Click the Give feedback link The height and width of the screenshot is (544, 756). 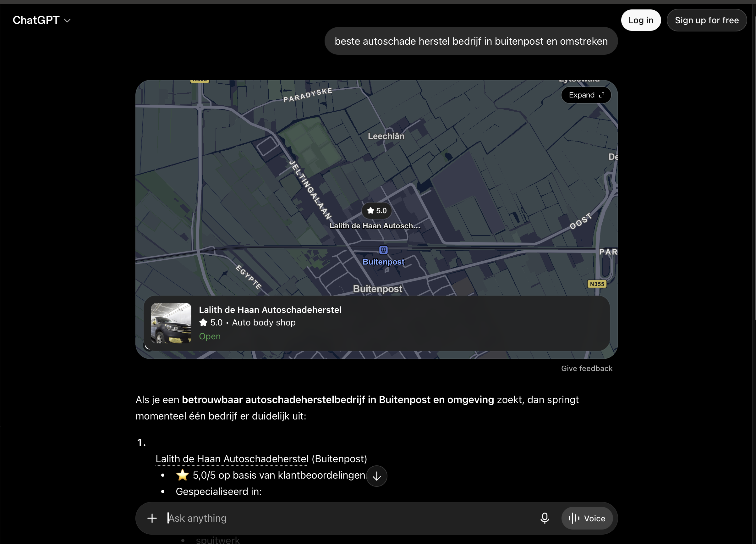[587, 369]
